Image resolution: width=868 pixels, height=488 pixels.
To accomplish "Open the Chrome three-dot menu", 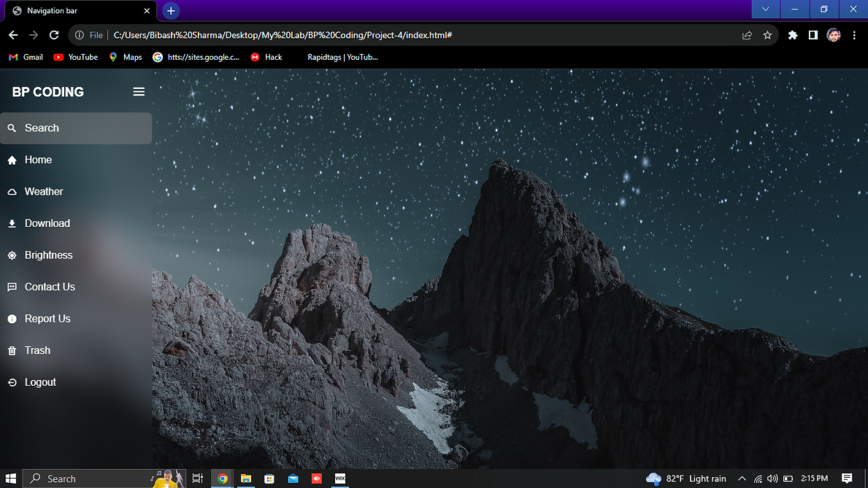I will click(x=854, y=35).
